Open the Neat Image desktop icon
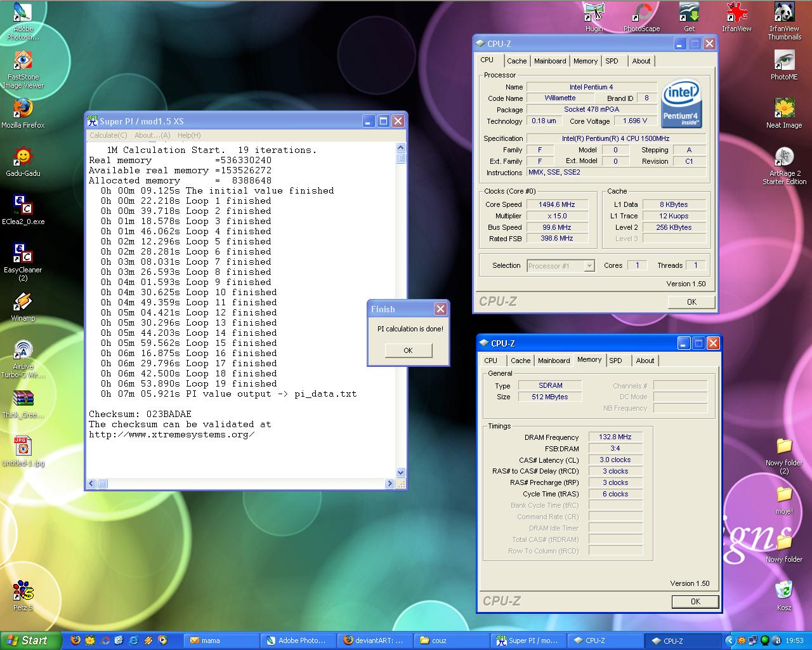The width and height of the screenshot is (812, 650). click(784, 109)
